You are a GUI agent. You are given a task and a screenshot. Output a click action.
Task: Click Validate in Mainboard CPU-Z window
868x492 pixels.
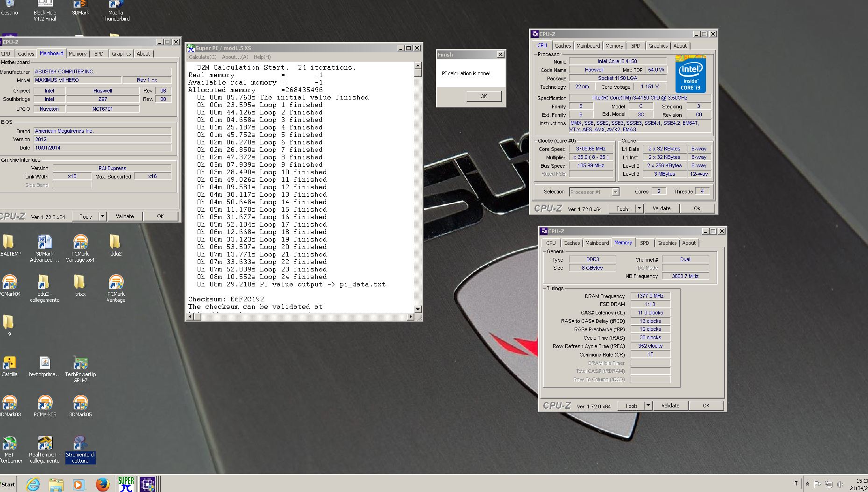(x=125, y=216)
